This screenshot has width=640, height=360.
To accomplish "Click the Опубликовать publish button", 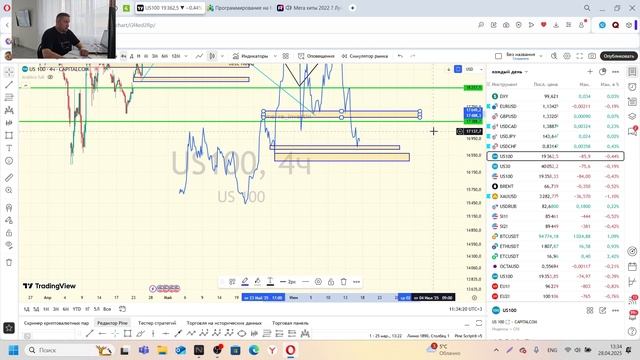I will [619, 56].
